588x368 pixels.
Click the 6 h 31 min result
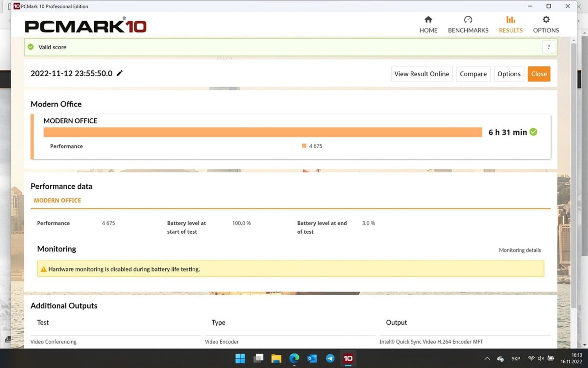coord(507,132)
